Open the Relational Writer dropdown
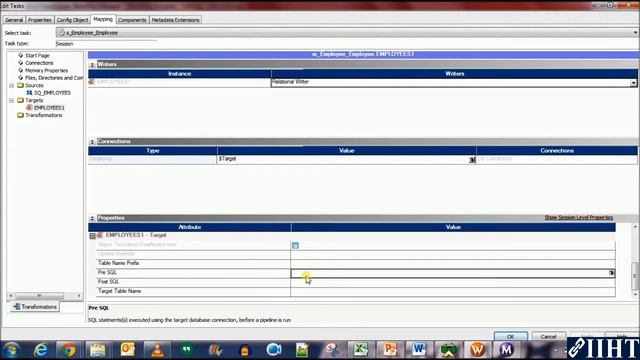 633,82
